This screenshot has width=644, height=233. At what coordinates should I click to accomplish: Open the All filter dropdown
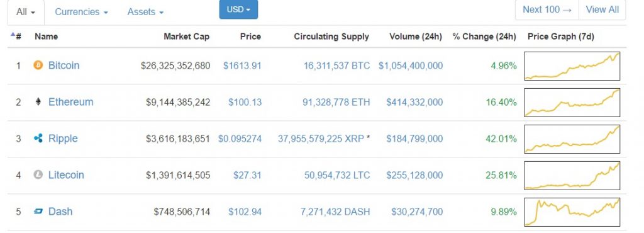[x=26, y=12]
